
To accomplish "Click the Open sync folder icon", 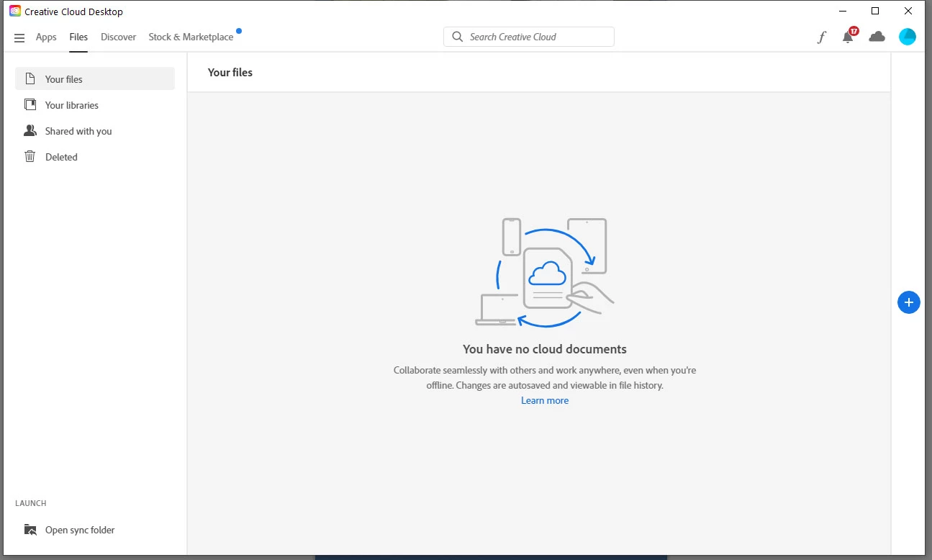I will coord(30,530).
